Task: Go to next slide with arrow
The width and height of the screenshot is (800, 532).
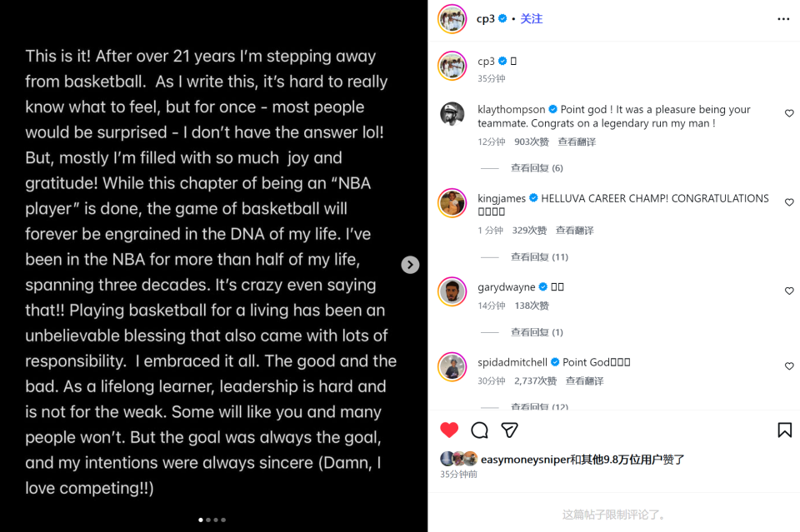Action: (410, 265)
